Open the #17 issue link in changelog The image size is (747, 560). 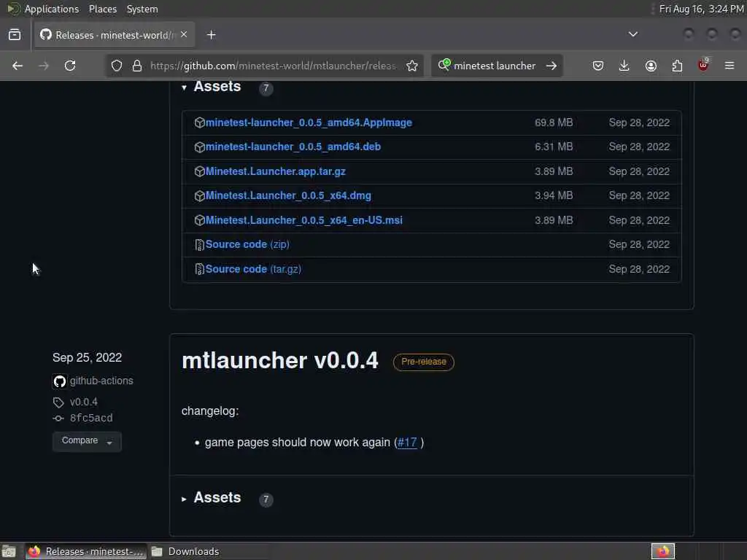pyautogui.click(x=407, y=443)
